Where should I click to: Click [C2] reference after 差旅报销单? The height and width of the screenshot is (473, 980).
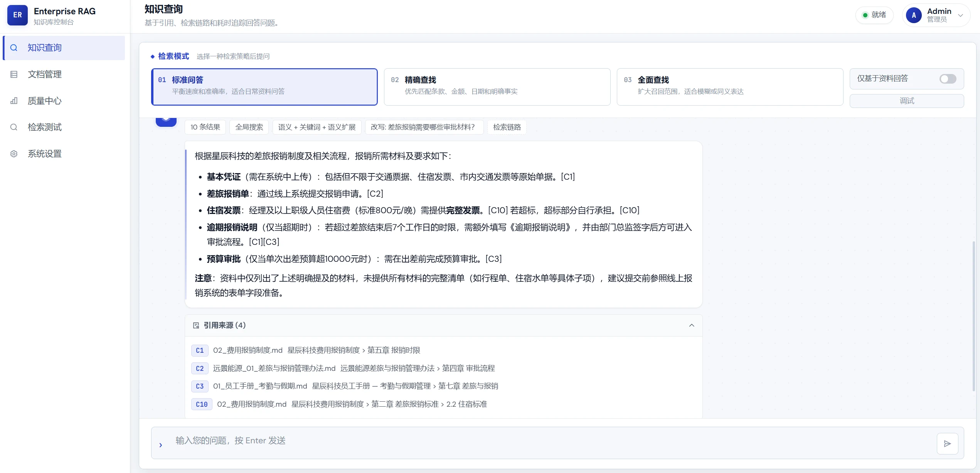[x=375, y=194]
